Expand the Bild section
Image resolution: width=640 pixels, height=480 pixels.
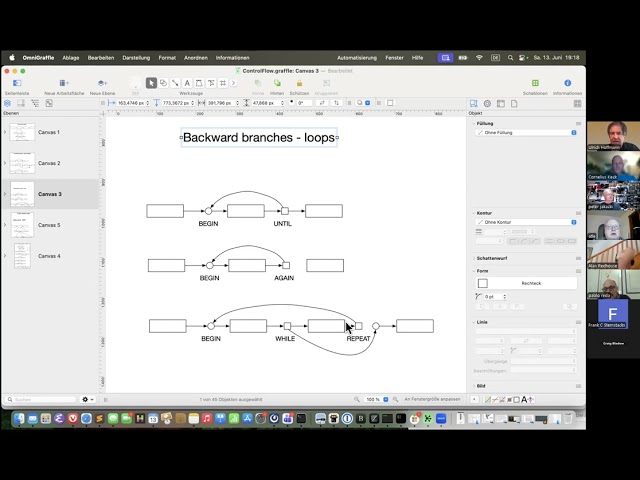(474, 386)
